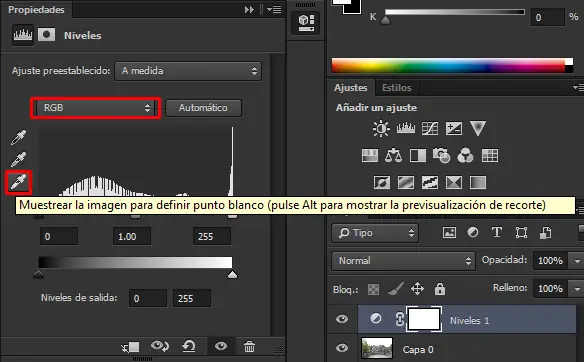Filter layers by adjustment layers
The image size is (584, 362).
point(473,233)
